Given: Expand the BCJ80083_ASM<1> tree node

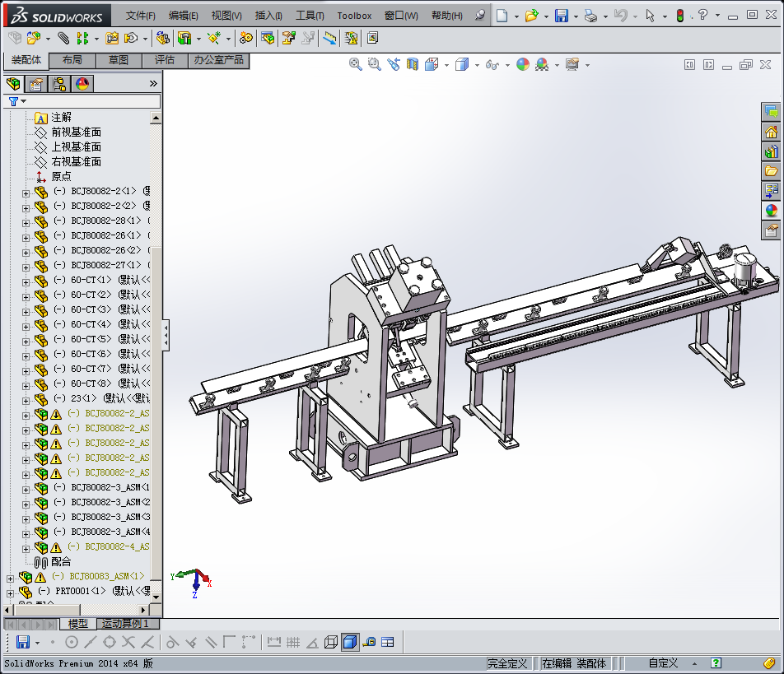Looking at the screenshot, I should click(x=10, y=579).
